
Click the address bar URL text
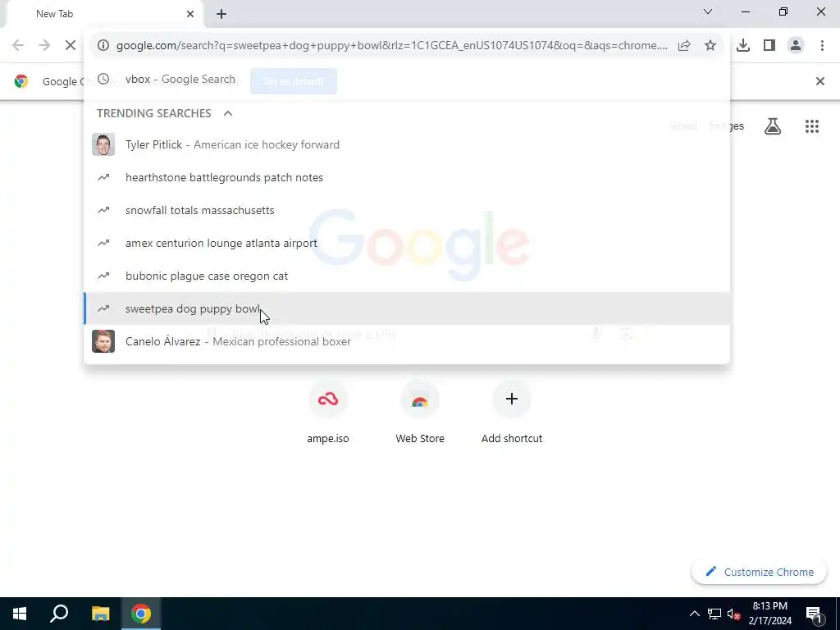(391, 46)
